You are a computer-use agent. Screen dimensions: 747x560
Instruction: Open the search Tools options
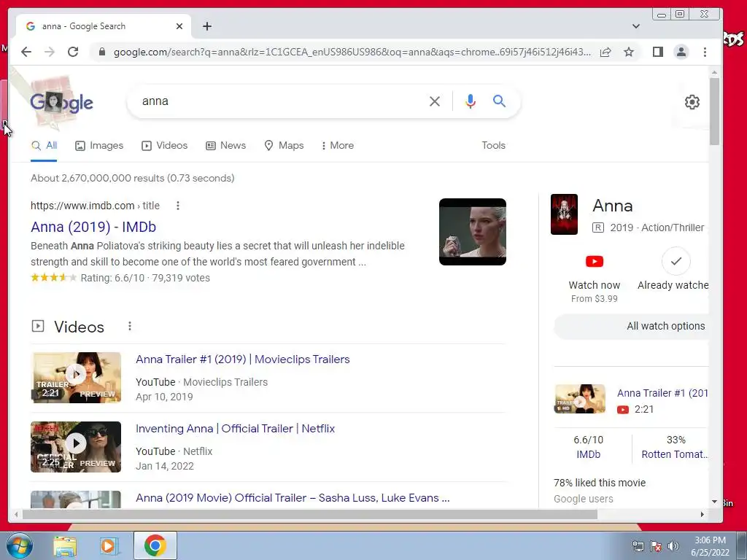pos(493,146)
